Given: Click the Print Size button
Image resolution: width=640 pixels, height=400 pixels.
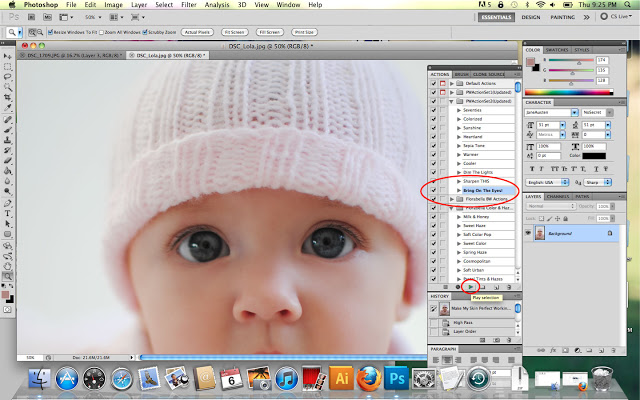Looking at the screenshot, I should (x=304, y=32).
